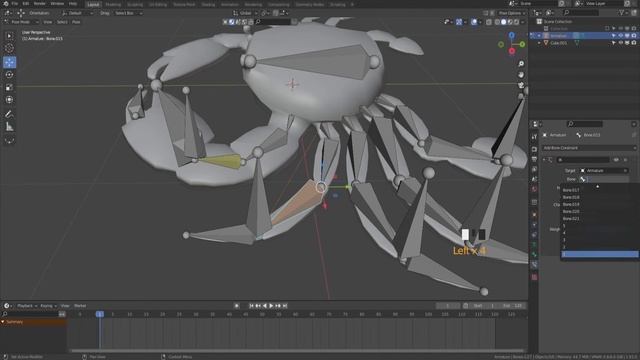This screenshot has width=640, height=360.
Task: Toggle viewport overlays button
Action: coord(474,22)
